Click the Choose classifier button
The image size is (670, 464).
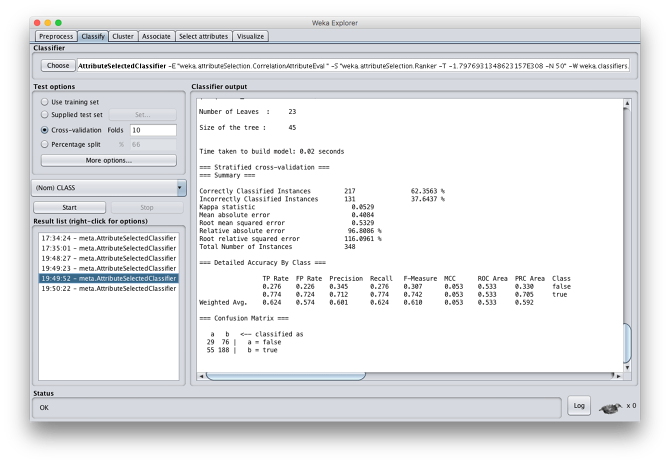(x=58, y=65)
